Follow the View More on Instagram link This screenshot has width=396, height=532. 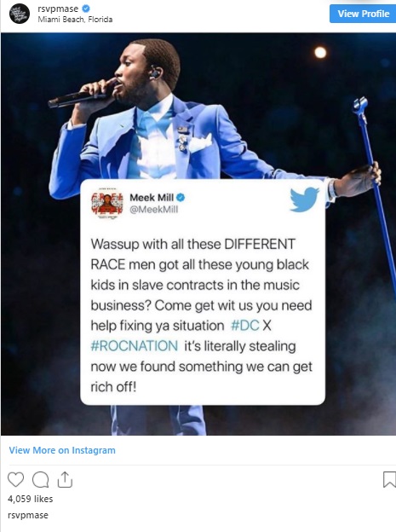pyautogui.click(x=62, y=450)
